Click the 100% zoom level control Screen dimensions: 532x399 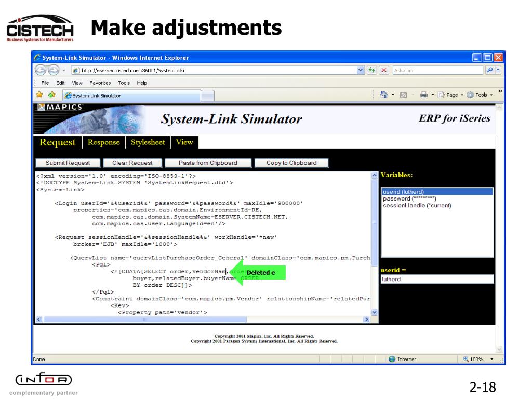coord(473,359)
